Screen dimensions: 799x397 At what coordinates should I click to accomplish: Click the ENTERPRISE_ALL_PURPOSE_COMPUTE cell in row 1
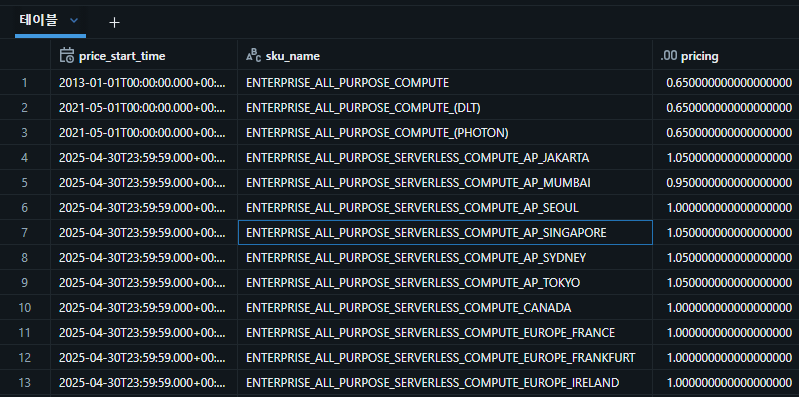(445, 83)
